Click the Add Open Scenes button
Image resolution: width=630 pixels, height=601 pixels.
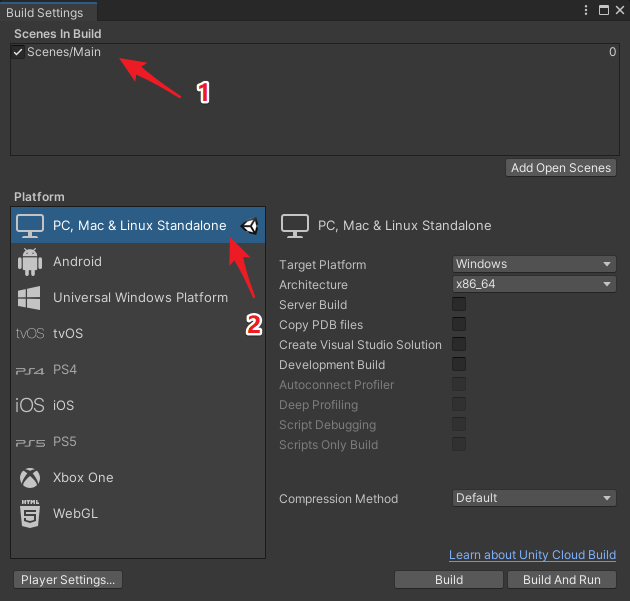[561, 168]
